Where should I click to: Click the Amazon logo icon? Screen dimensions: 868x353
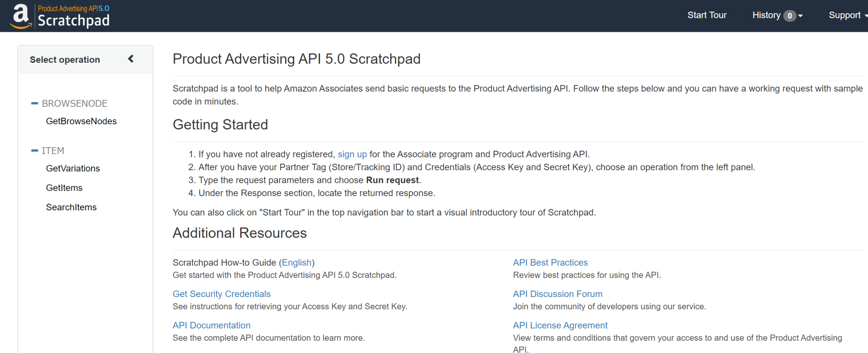[x=20, y=16]
